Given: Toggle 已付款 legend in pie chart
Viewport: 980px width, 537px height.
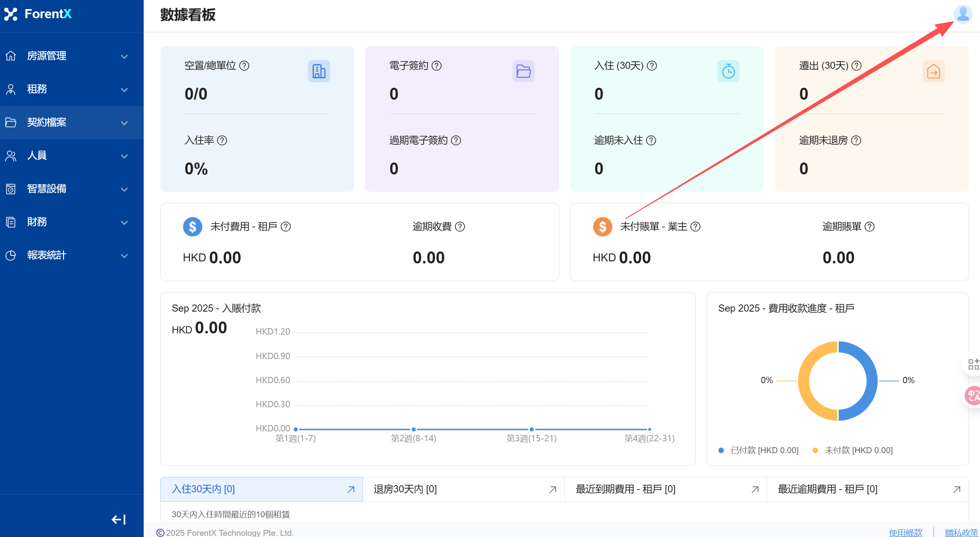Looking at the screenshot, I should click(759, 450).
